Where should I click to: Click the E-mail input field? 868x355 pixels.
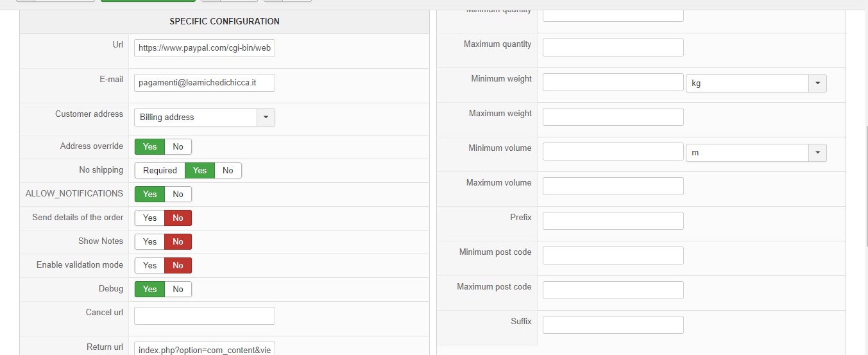[204, 83]
